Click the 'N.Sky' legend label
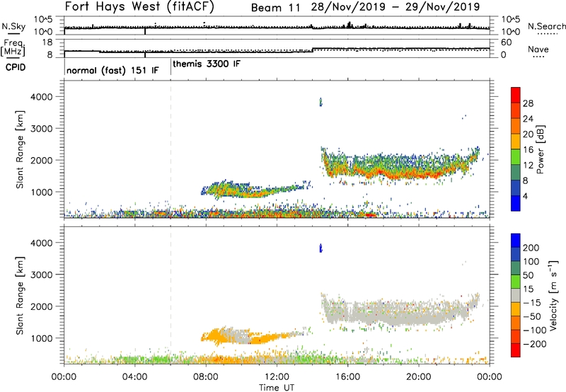The height and width of the screenshot is (392, 566). tap(13, 26)
